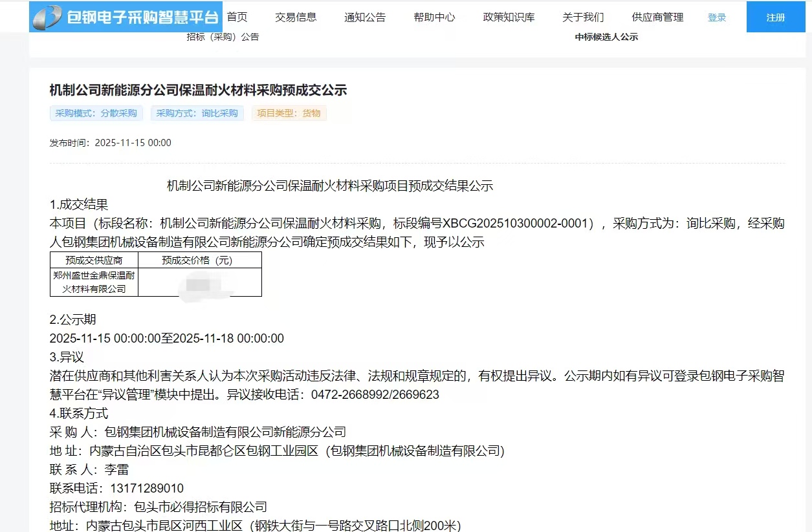Click the announcement title heading text
The image size is (812, 532).
click(x=198, y=90)
